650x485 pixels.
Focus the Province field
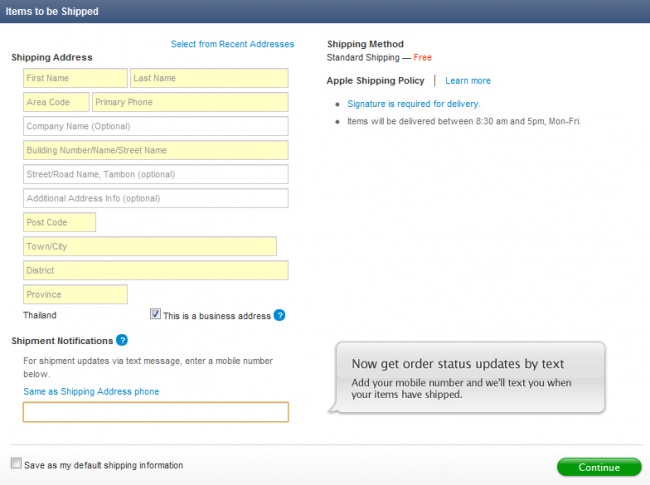click(75, 294)
